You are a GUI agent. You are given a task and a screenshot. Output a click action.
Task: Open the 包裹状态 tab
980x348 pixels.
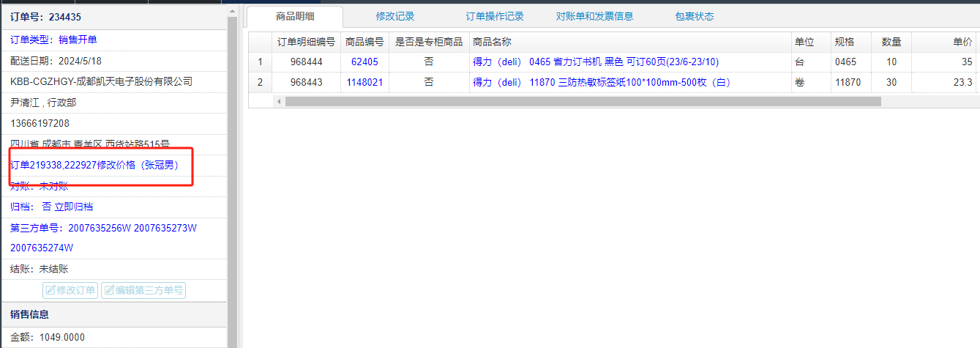pyautogui.click(x=695, y=16)
